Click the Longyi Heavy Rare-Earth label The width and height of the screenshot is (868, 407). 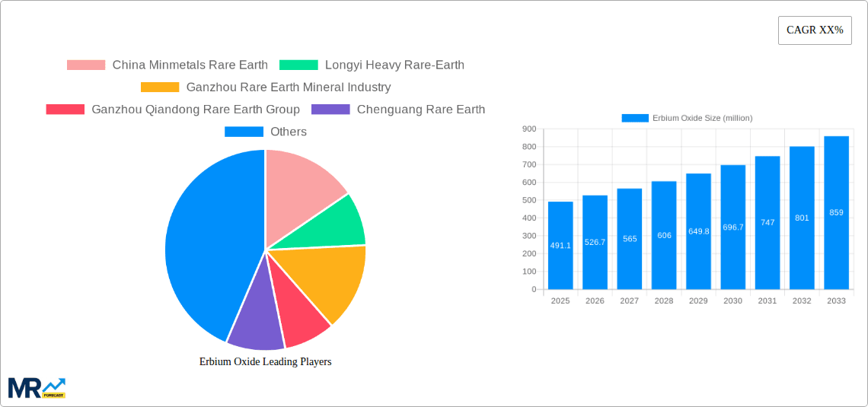point(394,65)
